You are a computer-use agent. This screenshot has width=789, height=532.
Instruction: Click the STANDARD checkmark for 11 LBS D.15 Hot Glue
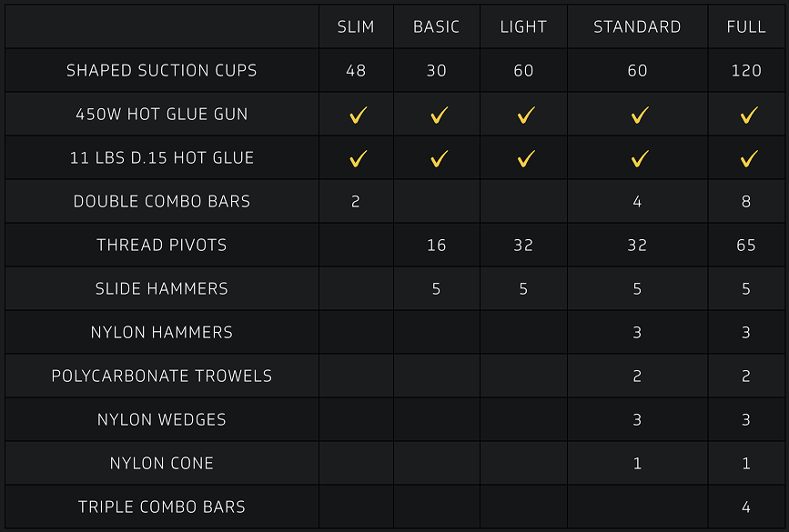tap(640, 159)
